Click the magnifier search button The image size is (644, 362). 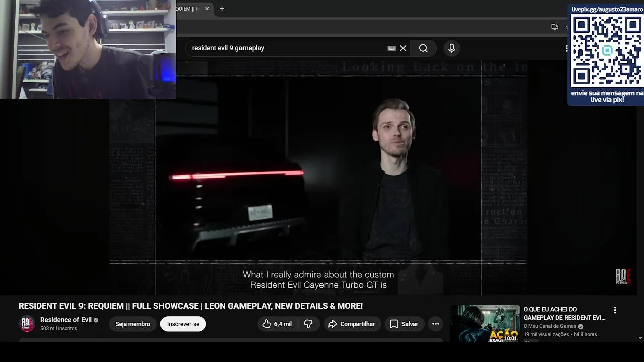coord(423,48)
